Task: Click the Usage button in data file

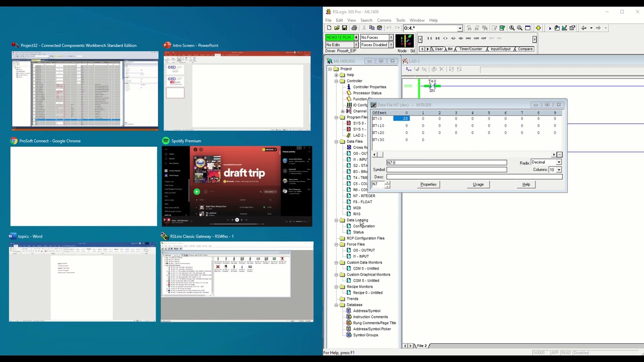Action: click(x=478, y=185)
